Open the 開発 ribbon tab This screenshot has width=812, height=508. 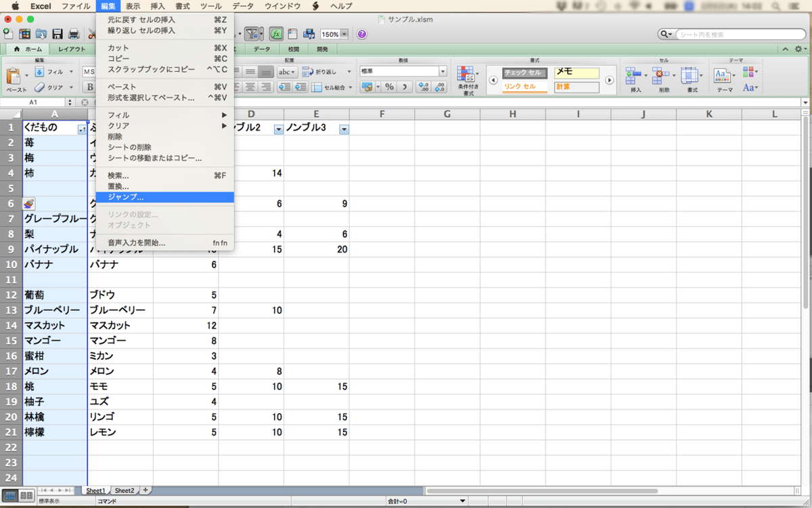322,49
